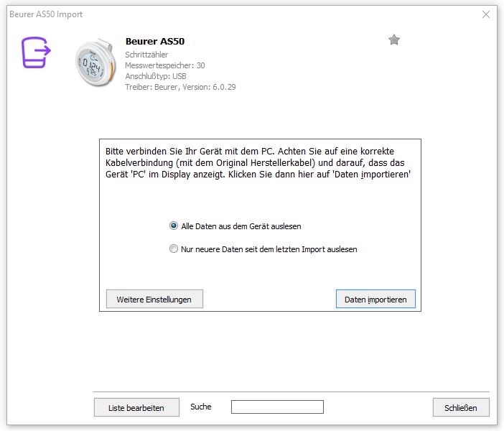Click the 'Beurer AS50' device title

[x=155, y=42]
